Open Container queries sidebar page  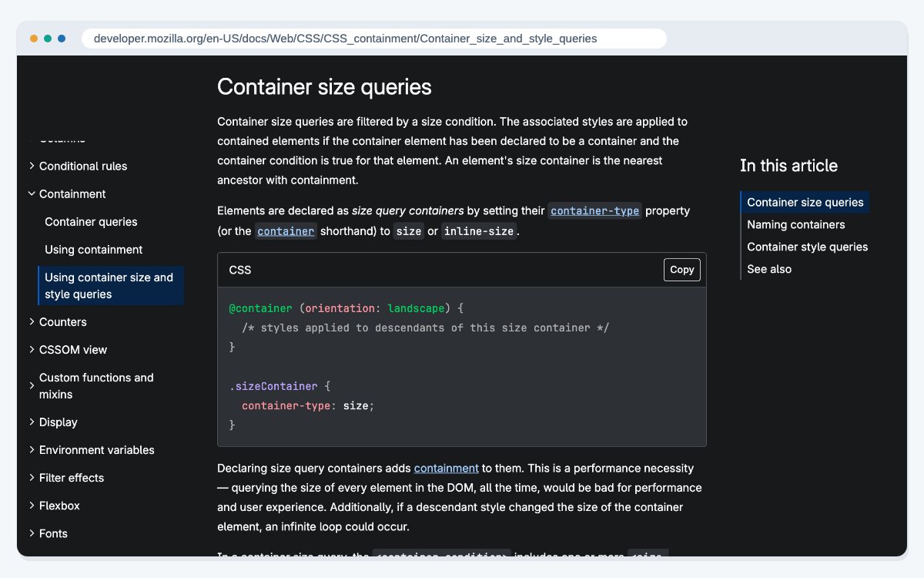pos(91,222)
